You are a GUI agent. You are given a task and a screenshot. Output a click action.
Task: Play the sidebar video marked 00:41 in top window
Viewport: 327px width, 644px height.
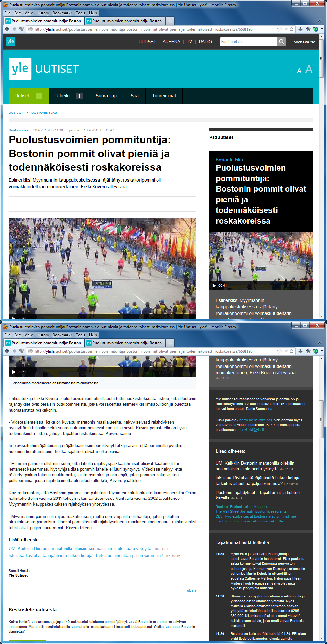(x=214, y=286)
